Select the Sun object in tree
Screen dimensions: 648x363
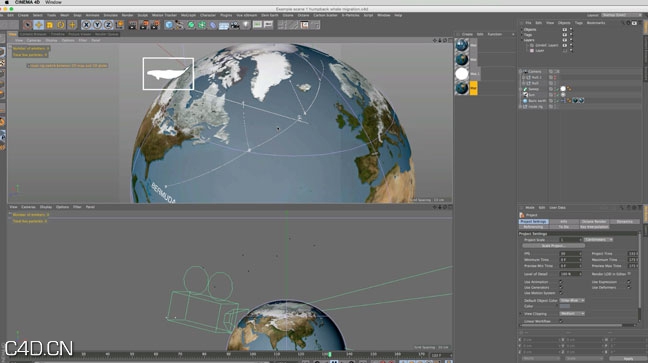(532, 95)
